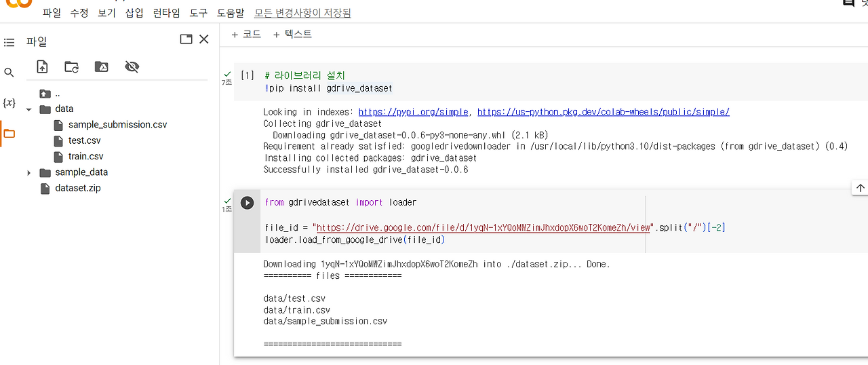Click '모든 변경사항이 저장됨' status link
This screenshot has width=868, height=365.
click(x=302, y=13)
